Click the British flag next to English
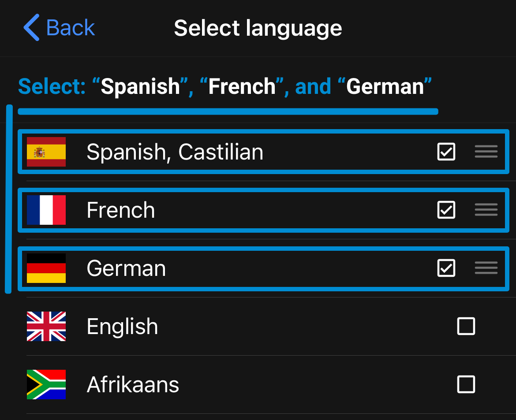Image resolution: width=516 pixels, height=420 pixels. (46, 326)
